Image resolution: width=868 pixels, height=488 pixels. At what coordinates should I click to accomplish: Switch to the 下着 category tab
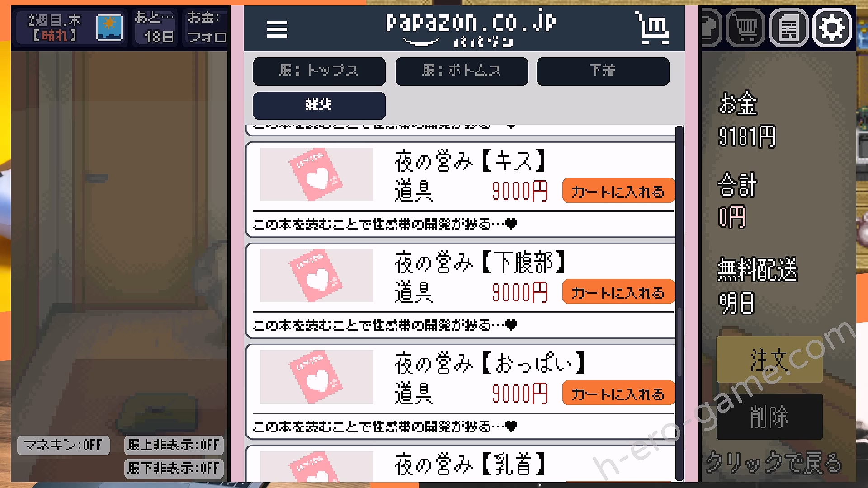603,71
